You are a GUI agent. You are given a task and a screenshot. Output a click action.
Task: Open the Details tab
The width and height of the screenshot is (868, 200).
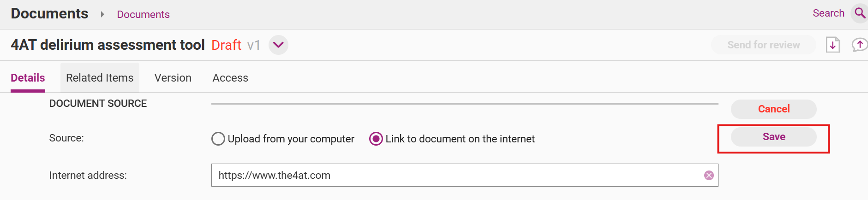tap(28, 78)
